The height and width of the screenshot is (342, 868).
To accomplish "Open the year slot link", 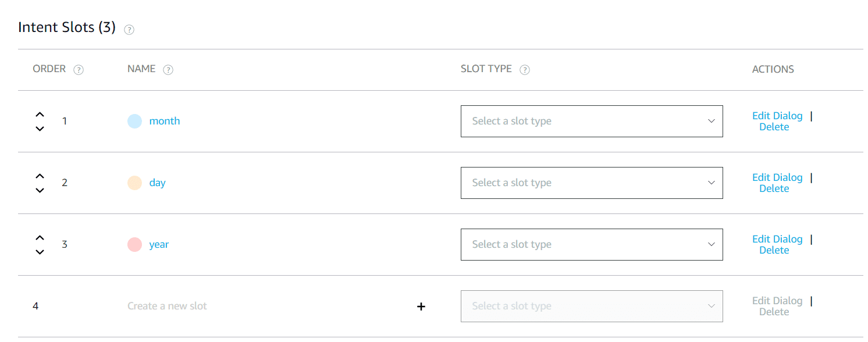I will click(159, 244).
